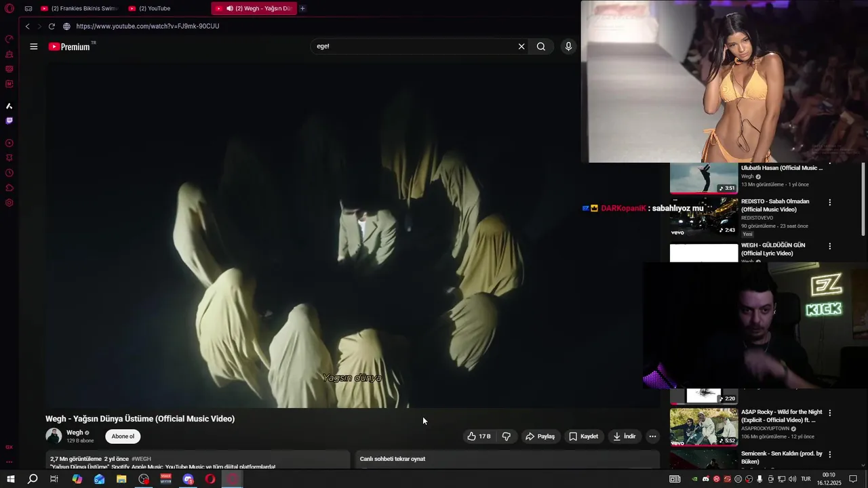The height and width of the screenshot is (488, 868).
Task: Open Windows taskbar search
Action: [33, 479]
